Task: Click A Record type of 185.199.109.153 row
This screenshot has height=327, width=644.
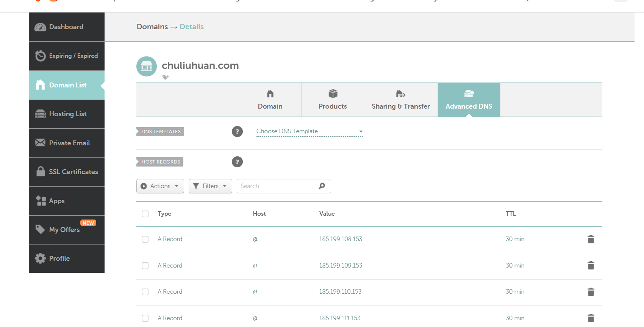Action: click(x=170, y=266)
